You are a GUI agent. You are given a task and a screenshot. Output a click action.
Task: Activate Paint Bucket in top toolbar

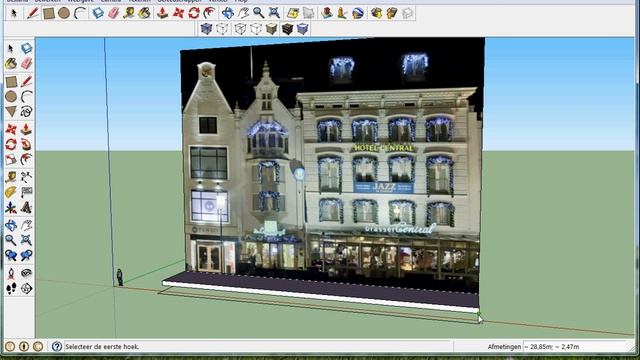pos(144,13)
